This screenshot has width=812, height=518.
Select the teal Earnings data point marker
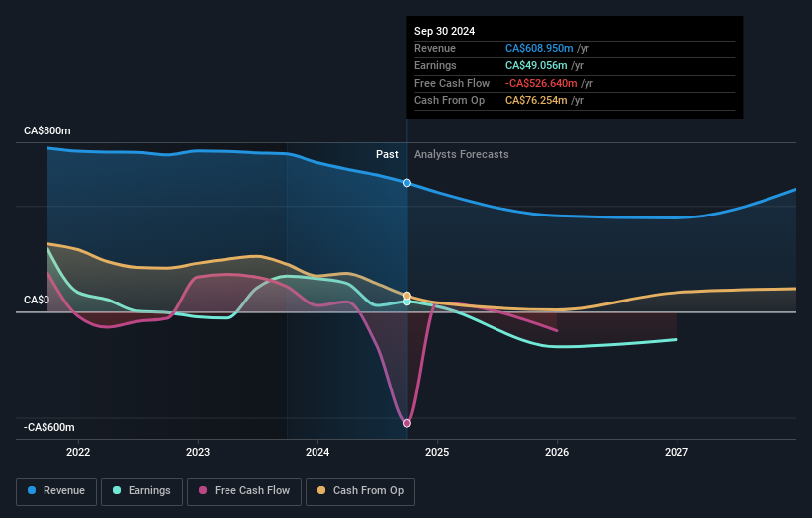tap(407, 302)
